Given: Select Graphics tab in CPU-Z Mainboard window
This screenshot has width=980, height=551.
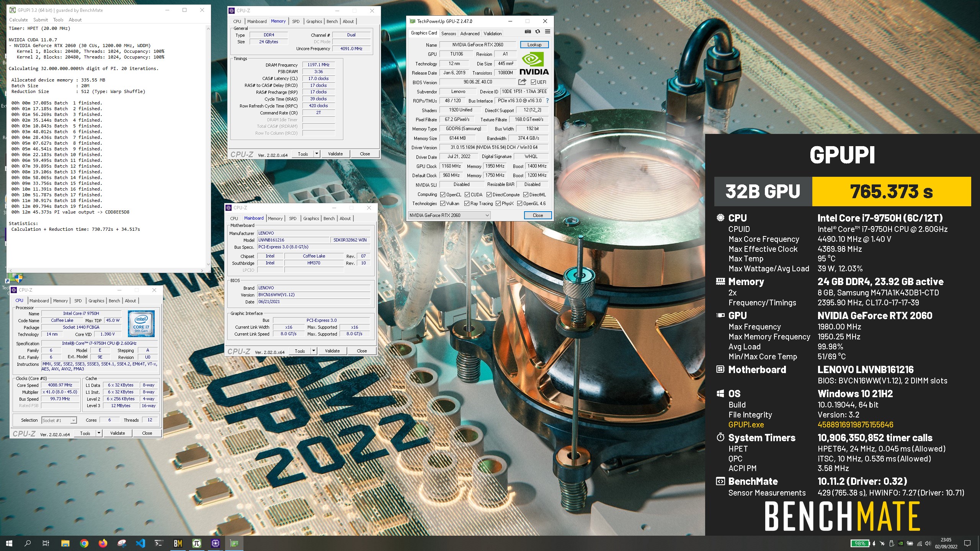Looking at the screenshot, I should pos(311,218).
